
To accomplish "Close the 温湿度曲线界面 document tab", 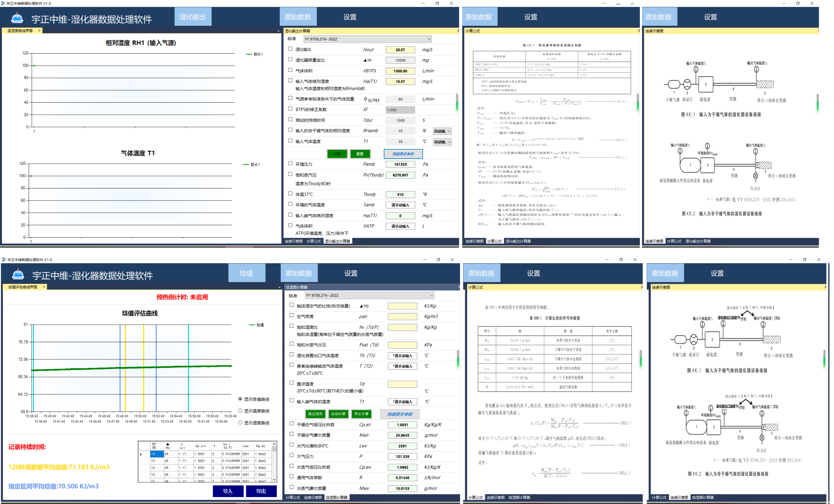I will 39,30.
